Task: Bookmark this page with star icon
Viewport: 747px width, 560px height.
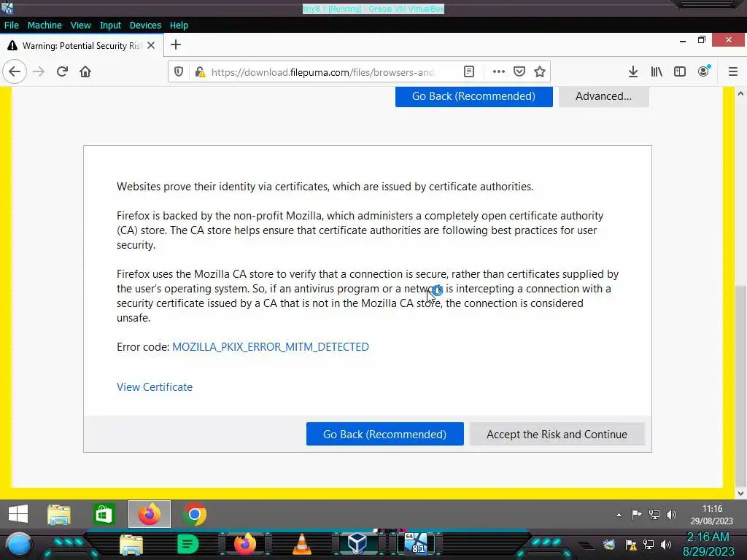Action: tap(540, 72)
